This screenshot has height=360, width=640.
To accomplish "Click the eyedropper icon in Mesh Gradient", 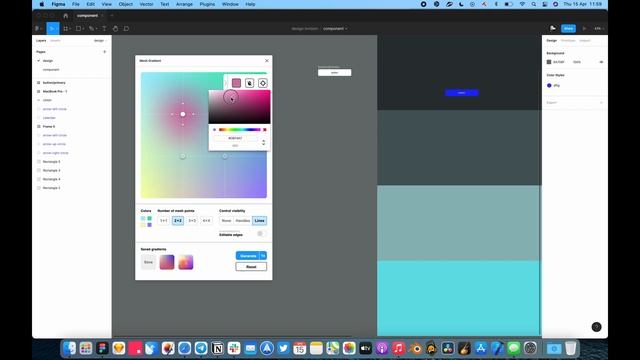I will click(x=249, y=83).
